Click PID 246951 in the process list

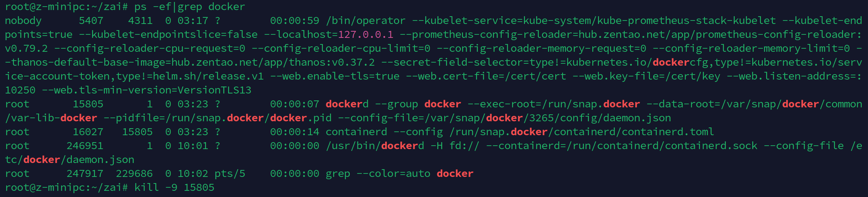click(85, 146)
